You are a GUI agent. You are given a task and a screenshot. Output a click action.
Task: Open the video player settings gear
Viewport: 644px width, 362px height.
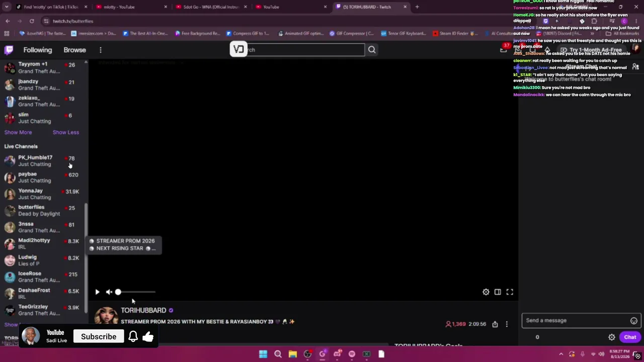[486, 292]
